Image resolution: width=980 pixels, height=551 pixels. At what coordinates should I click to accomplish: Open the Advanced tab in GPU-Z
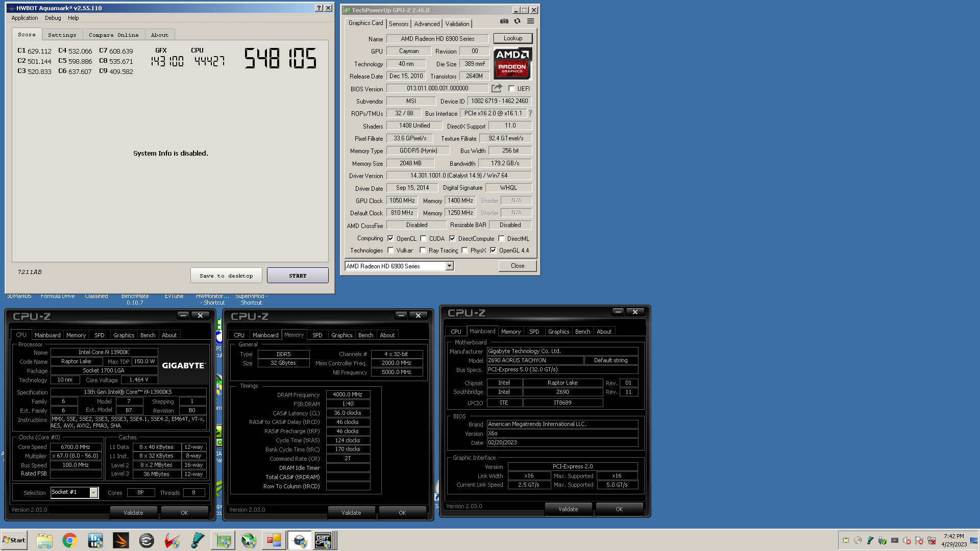(x=427, y=24)
